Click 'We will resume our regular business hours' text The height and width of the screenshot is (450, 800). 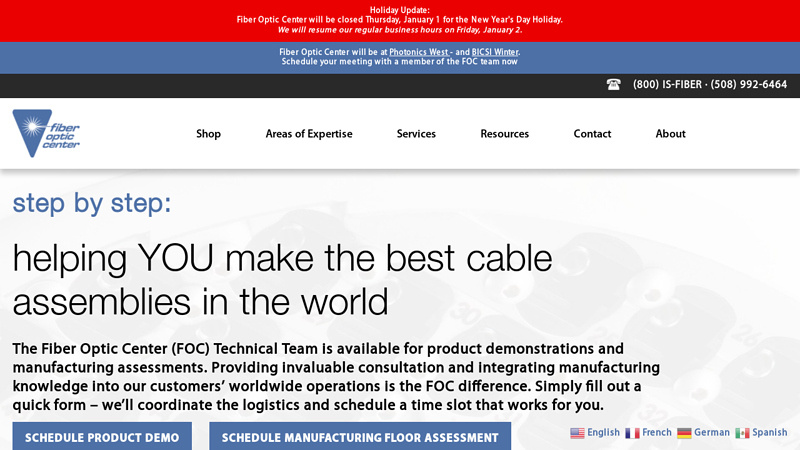click(x=399, y=30)
